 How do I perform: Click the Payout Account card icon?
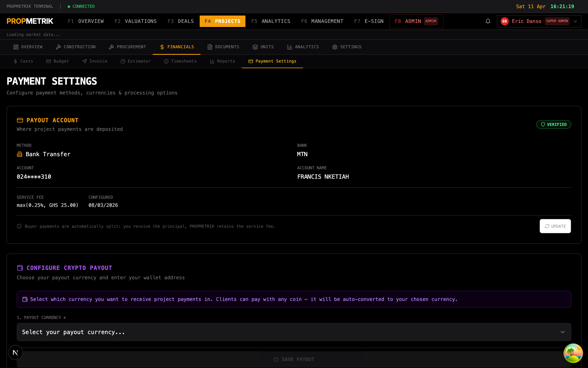point(20,120)
